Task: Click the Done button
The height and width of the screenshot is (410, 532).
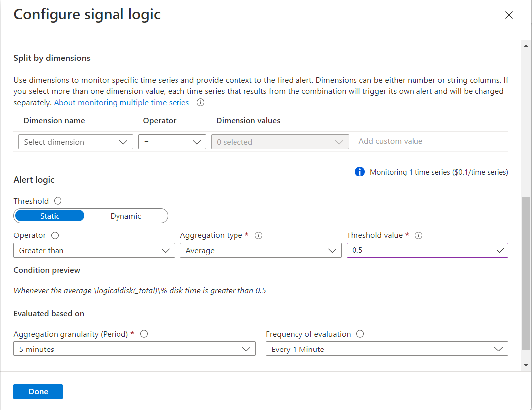Action: (x=38, y=391)
